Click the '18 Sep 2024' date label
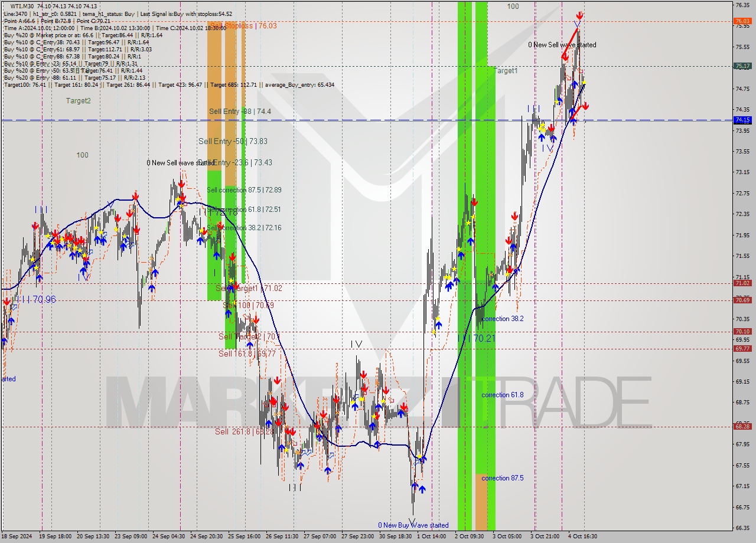 point(16,537)
